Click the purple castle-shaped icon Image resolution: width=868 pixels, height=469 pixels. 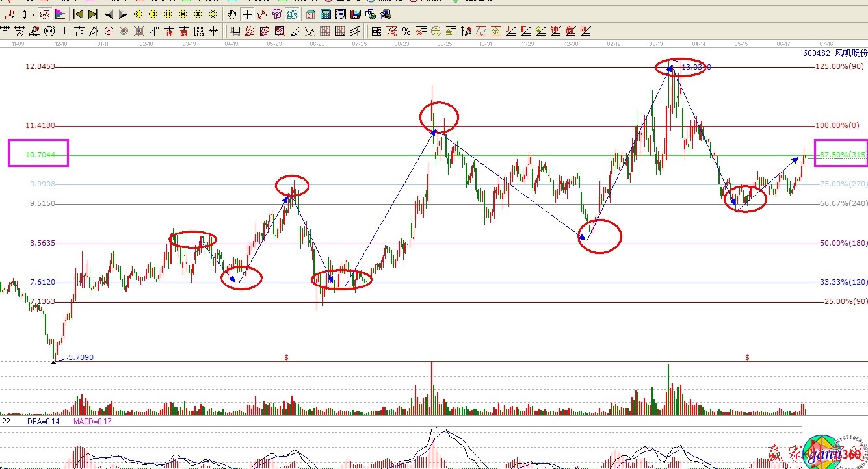[x=276, y=14]
